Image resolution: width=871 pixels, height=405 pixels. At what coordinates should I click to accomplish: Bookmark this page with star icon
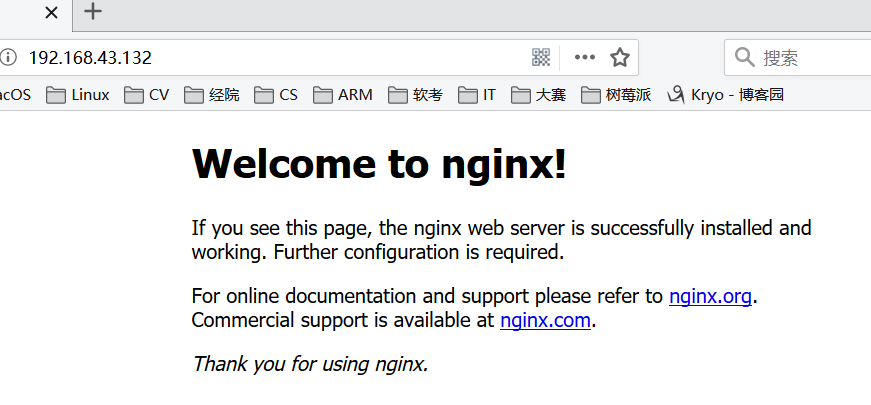pos(619,57)
